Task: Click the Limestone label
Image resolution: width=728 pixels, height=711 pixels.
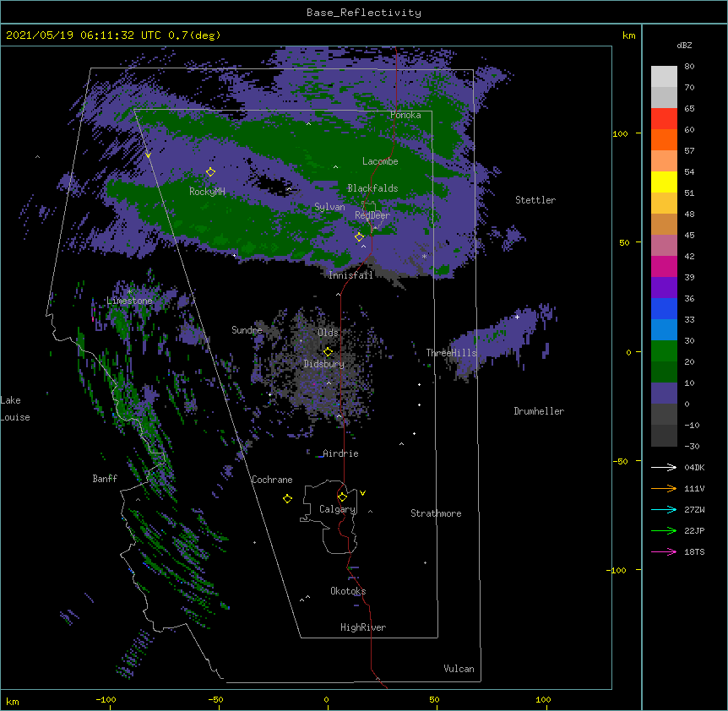Action: [x=129, y=301]
